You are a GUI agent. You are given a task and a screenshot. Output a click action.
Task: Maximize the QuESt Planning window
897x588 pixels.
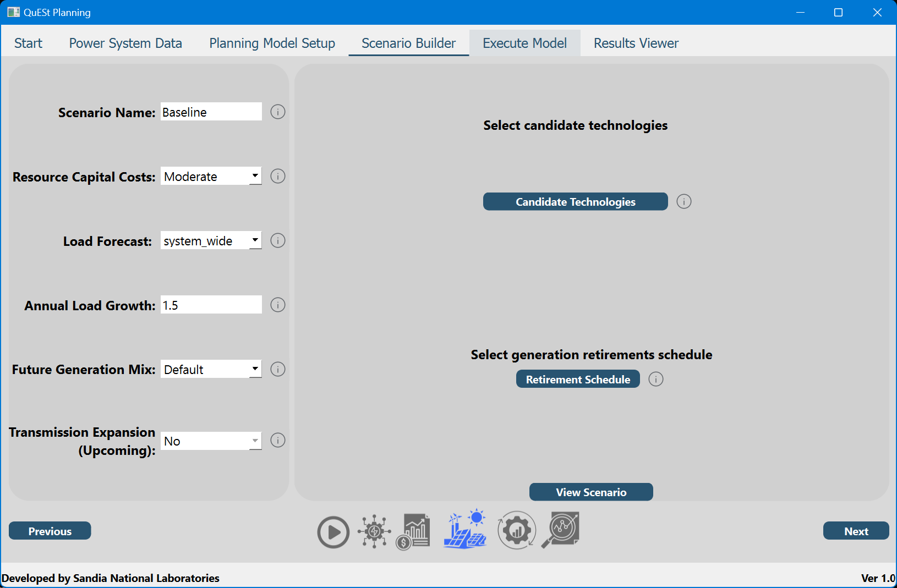[839, 12]
